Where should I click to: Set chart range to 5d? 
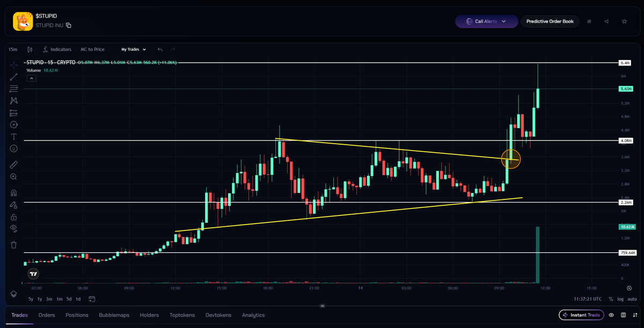pos(69,299)
